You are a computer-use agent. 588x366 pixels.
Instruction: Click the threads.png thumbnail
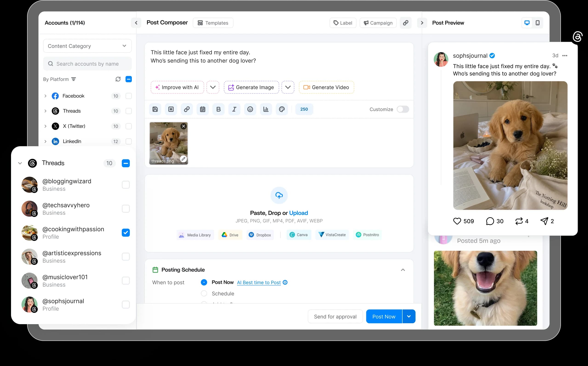coord(169,143)
